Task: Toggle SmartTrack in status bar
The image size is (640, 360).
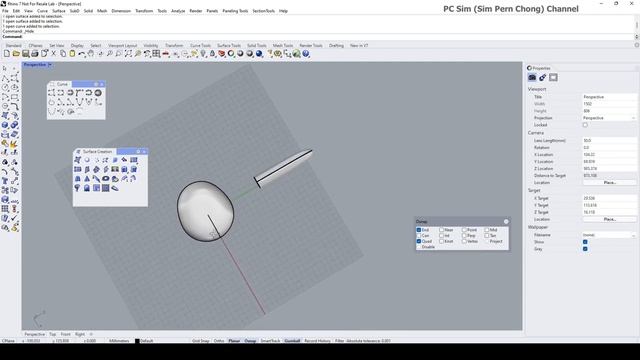Action: click(270, 340)
